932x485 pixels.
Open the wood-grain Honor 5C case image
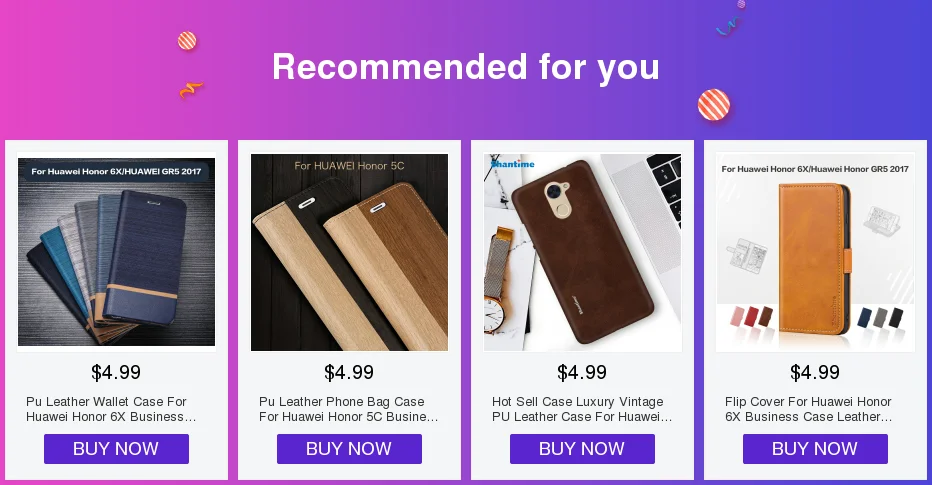click(350, 252)
